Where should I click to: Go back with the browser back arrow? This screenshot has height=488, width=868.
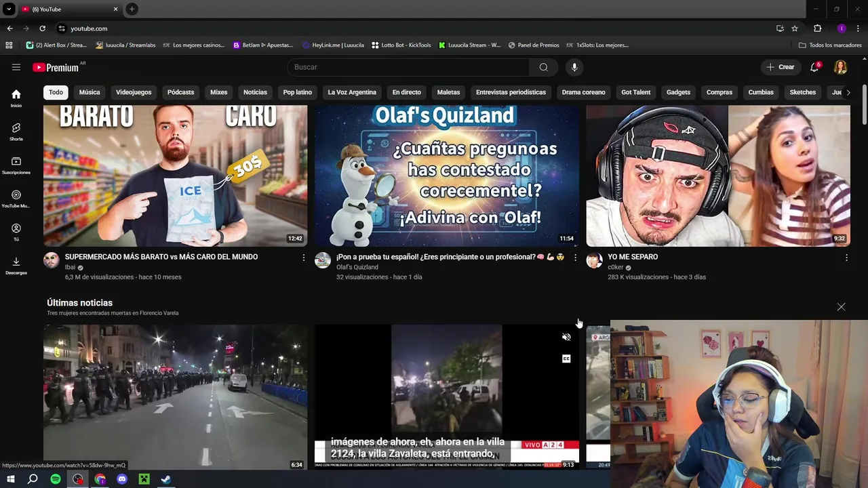tap(9, 28)
